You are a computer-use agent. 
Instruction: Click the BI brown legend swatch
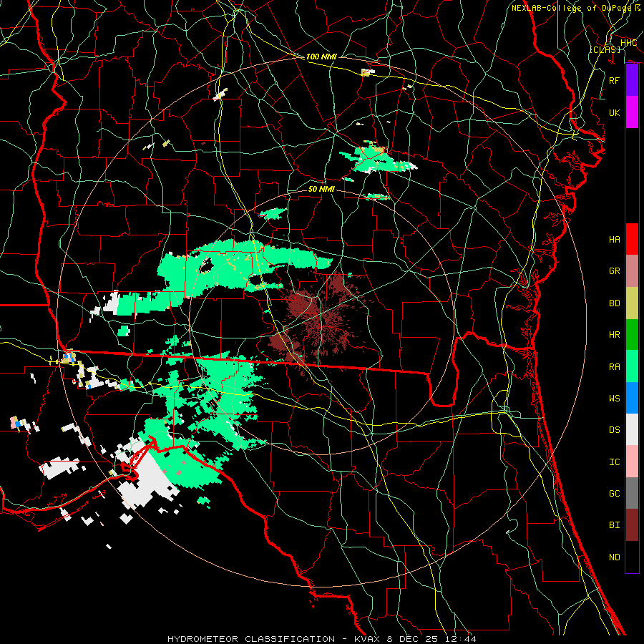632,525
